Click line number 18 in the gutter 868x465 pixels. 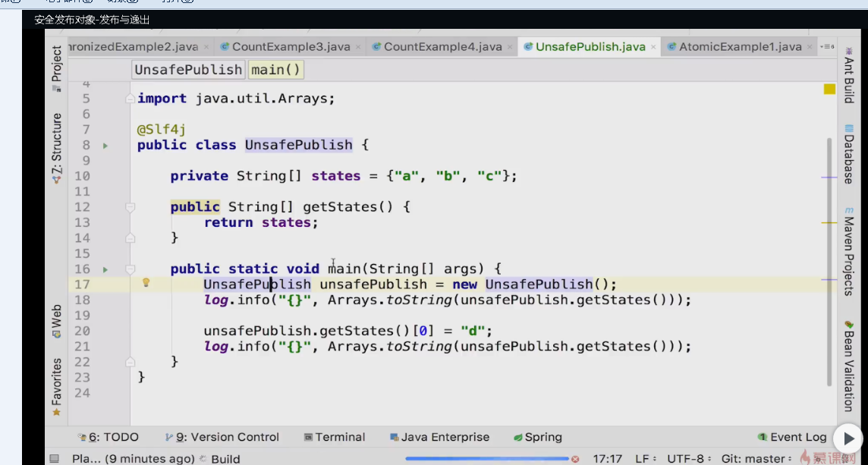81,300
